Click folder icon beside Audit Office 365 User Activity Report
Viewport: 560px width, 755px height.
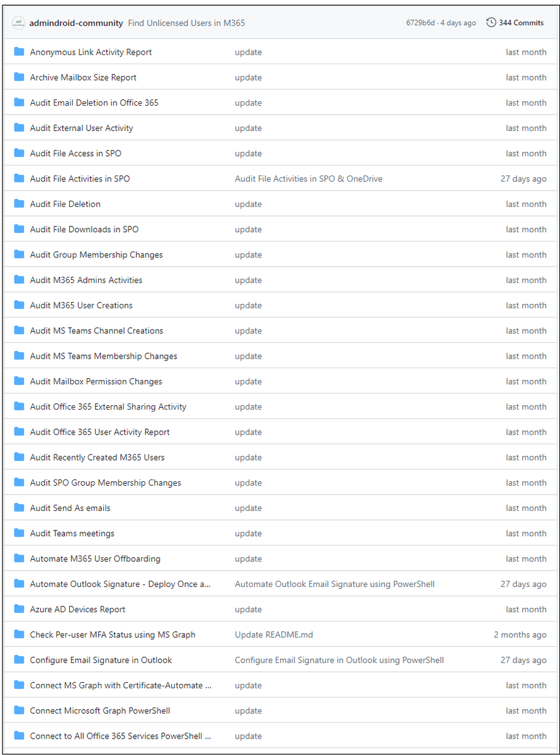(x=19, y=432)
